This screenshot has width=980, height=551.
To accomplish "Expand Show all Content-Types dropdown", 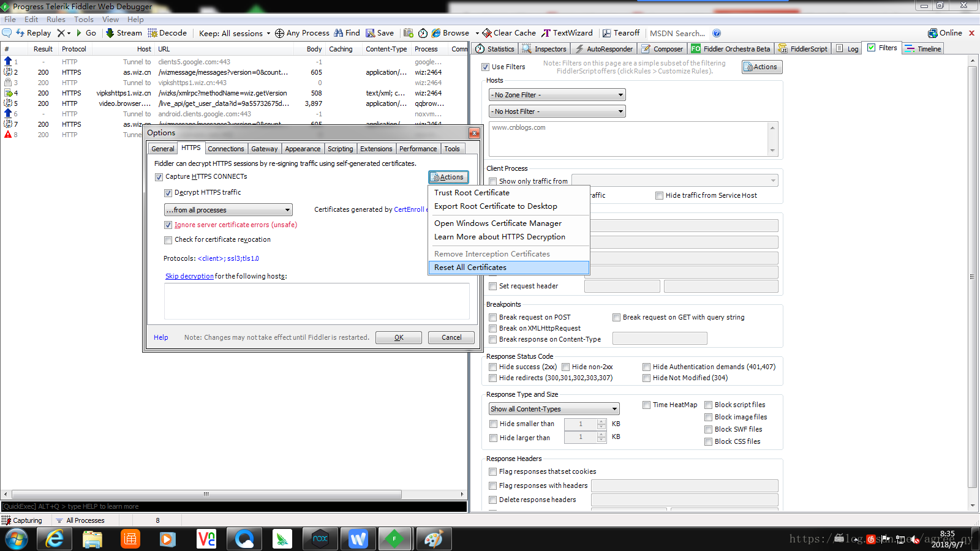I will point(554,409).
